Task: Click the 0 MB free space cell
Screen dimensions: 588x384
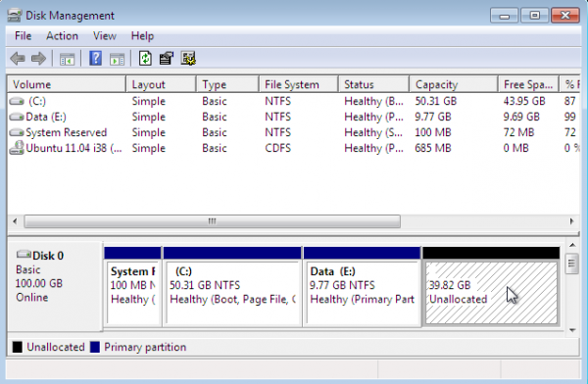Action: [515, 148]
